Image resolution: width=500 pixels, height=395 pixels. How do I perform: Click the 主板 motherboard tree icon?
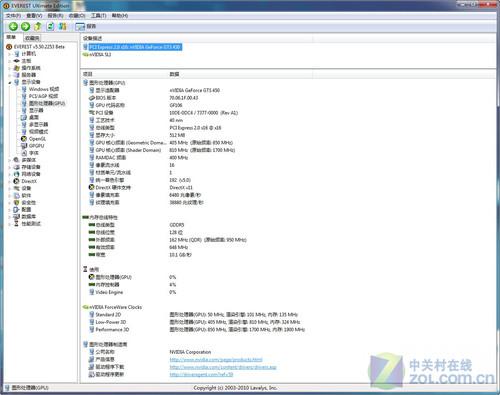pyautogui.click(x=16, y=61)
